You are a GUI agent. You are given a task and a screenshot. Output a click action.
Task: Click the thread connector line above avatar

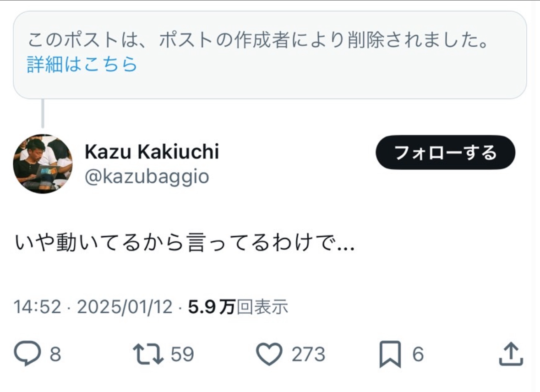(x=43, y=113)
